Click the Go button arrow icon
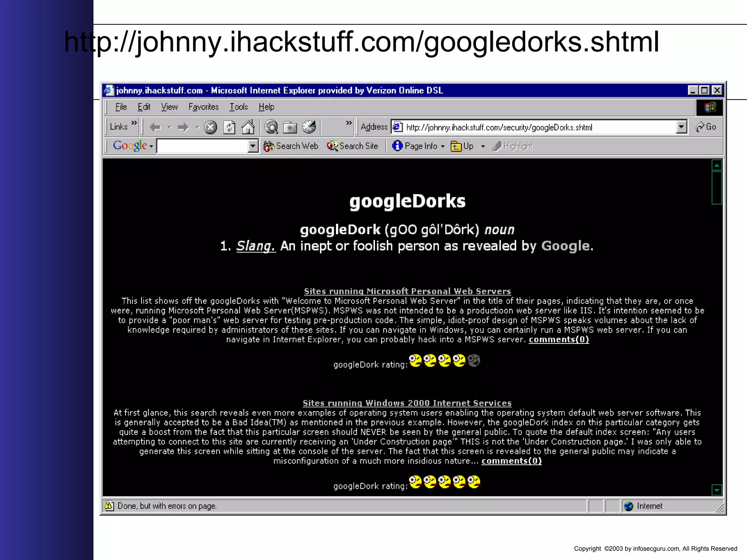The width and height of the screenshot is (747, 560). [700, 127]
